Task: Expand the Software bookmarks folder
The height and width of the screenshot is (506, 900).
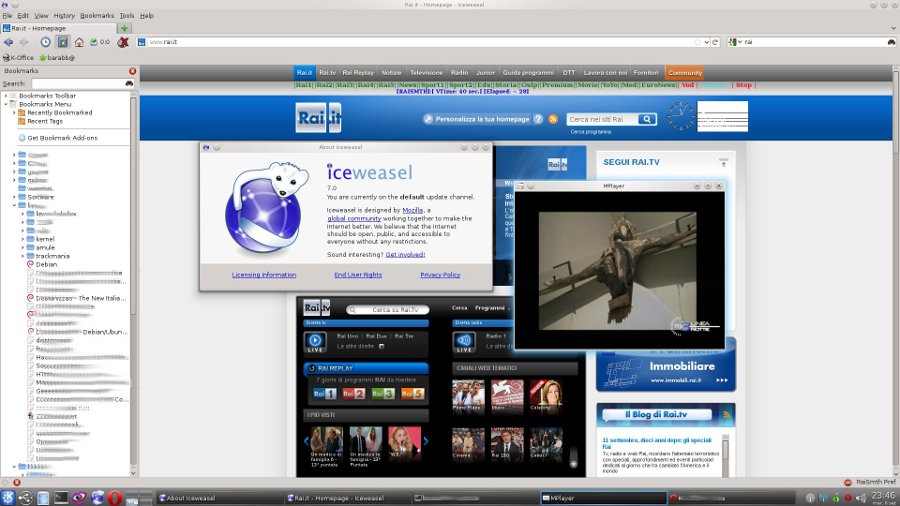Action: pos(14,197)
